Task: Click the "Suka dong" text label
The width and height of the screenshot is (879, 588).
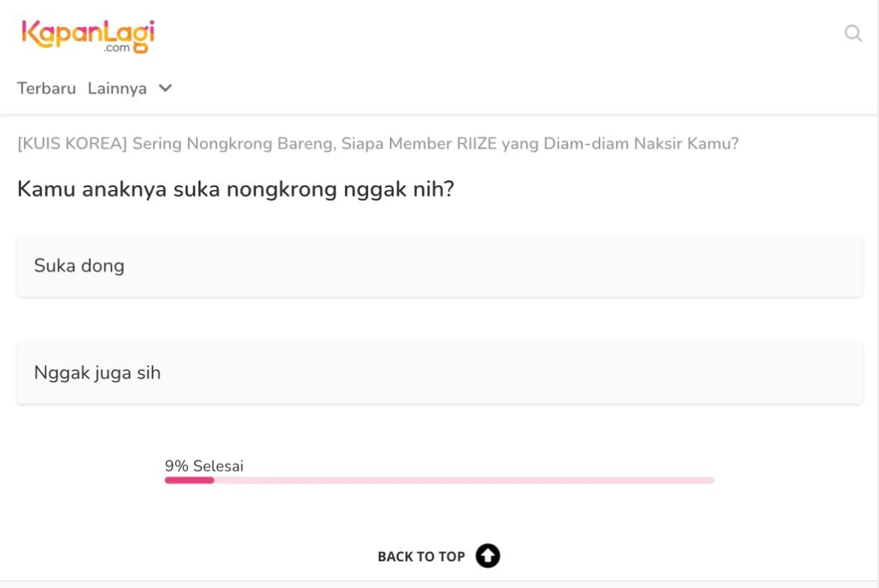Action: tap(79, 266)
